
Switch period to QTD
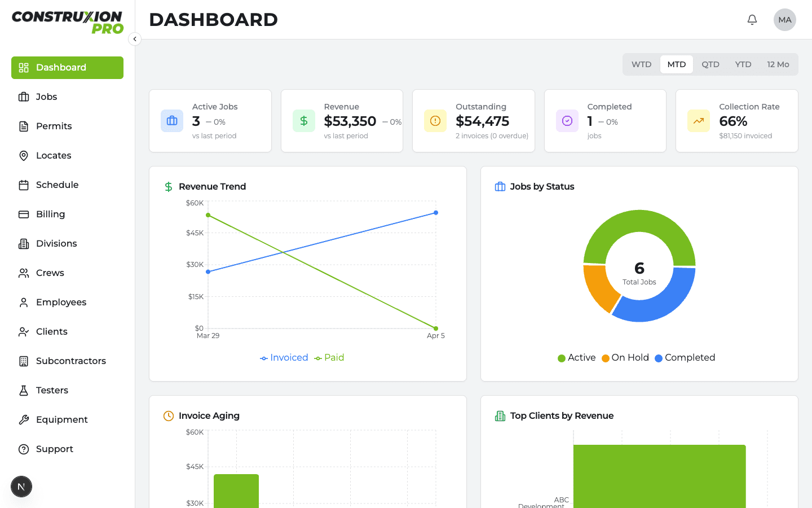coord(710,64)
